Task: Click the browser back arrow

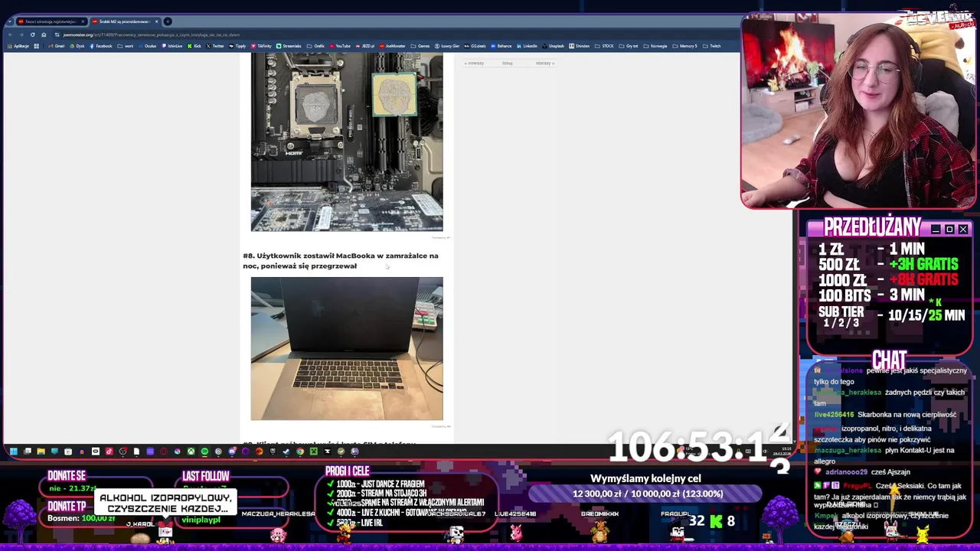Action: point(11,34)
